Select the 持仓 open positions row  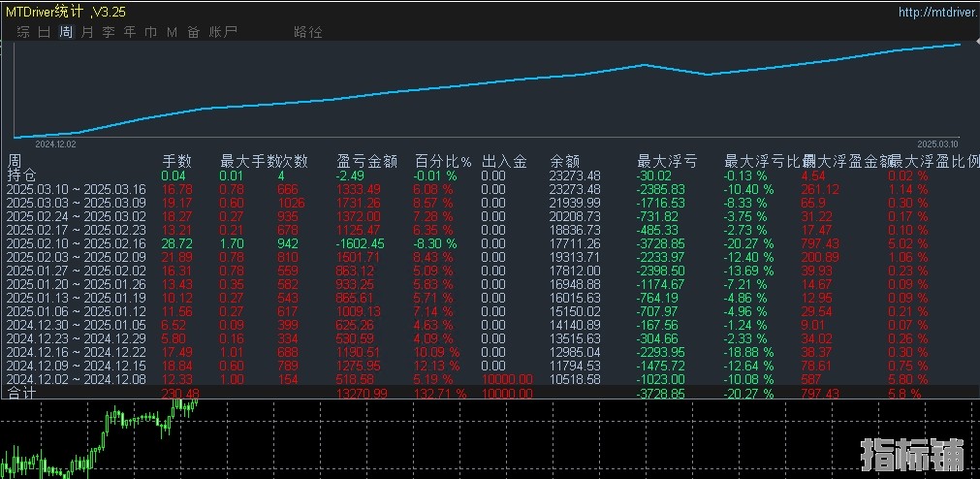(21, 176)
